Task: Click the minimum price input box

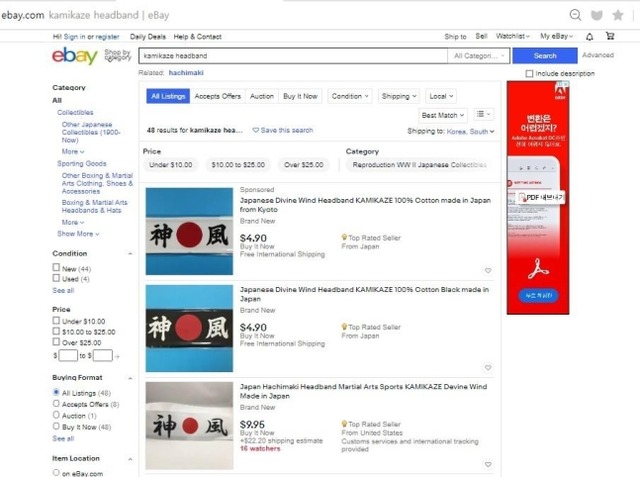Action: (x=68, y=356)
